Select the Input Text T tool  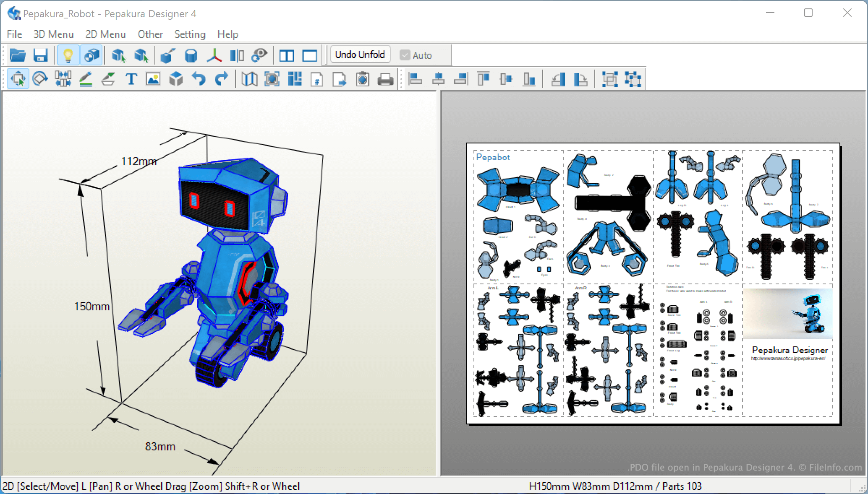tap(131, 79)
